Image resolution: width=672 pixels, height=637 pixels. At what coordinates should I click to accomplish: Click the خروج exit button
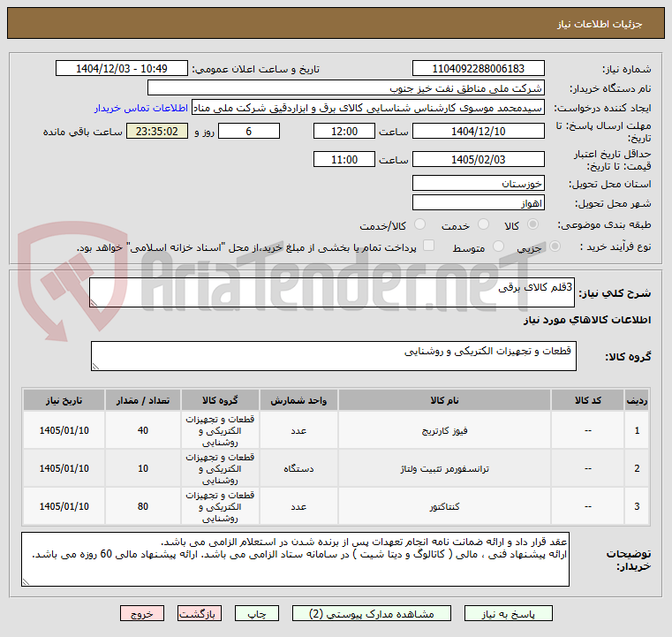[142, 613]
